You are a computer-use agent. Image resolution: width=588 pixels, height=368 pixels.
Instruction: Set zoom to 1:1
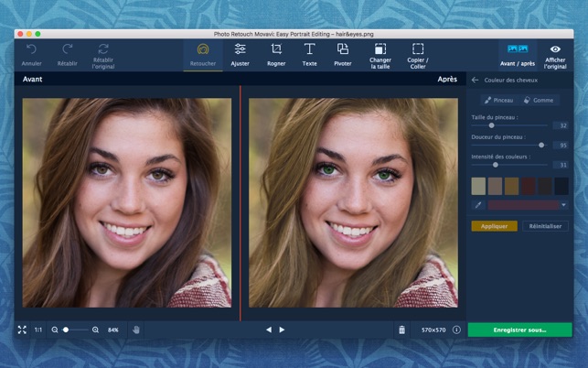pos(38,330)
